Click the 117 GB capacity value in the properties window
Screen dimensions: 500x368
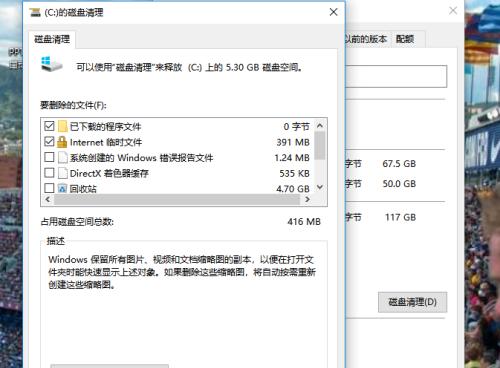click(x=401, y=217)
